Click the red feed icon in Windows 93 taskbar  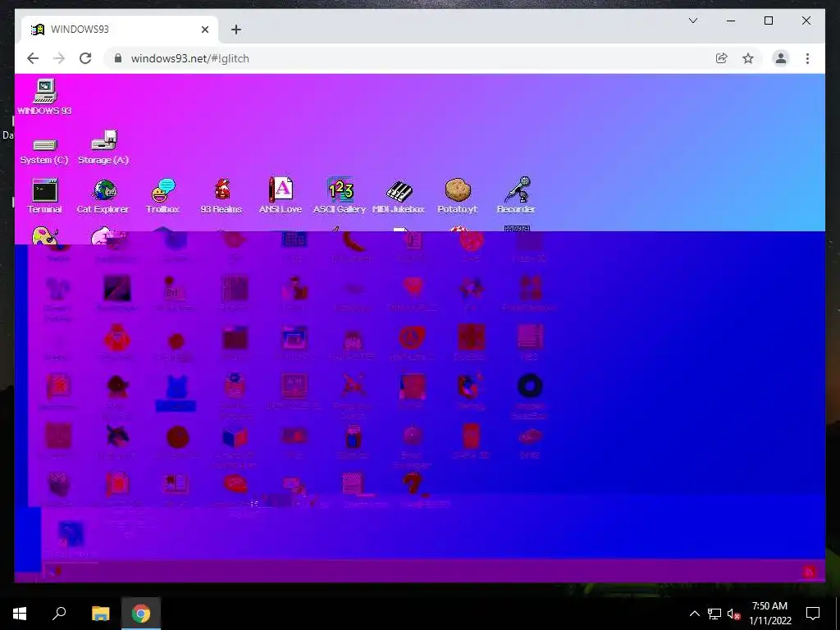(810, 572)
